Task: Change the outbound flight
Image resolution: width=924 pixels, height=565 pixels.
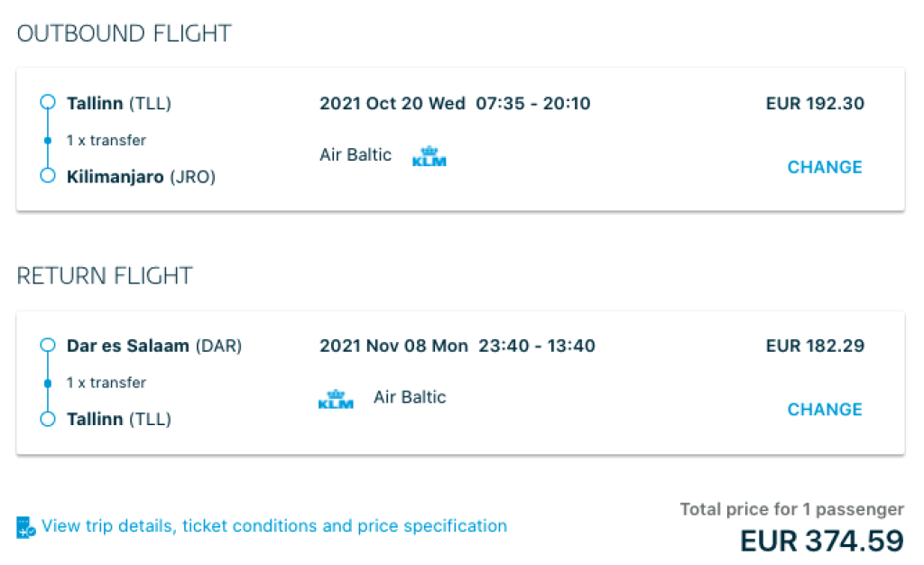Action: click(825, 167)
